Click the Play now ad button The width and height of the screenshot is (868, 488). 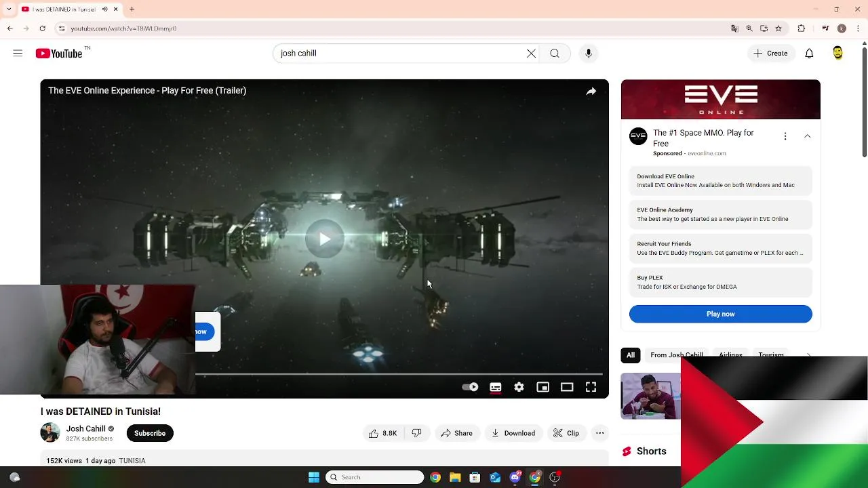[x=720, y=314]
